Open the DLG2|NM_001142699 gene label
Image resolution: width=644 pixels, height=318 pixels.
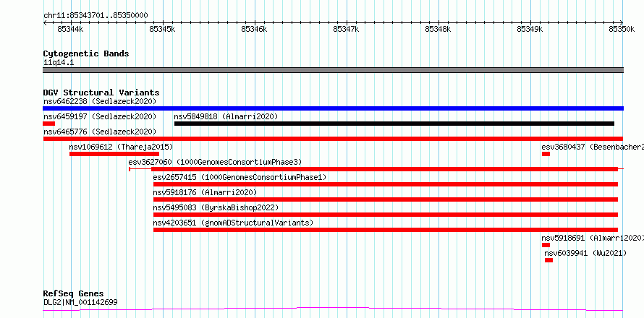pyautogui.click(x=80, y=302)
